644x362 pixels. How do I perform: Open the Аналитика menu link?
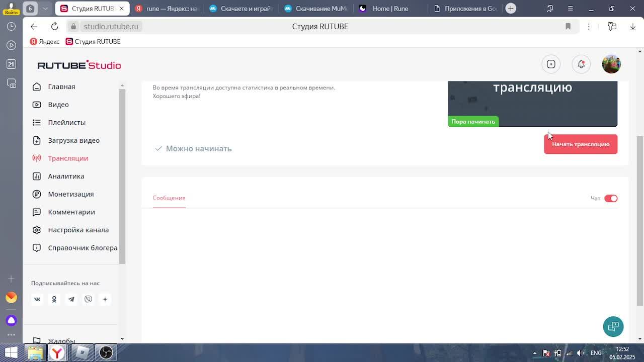coord(66,176)
